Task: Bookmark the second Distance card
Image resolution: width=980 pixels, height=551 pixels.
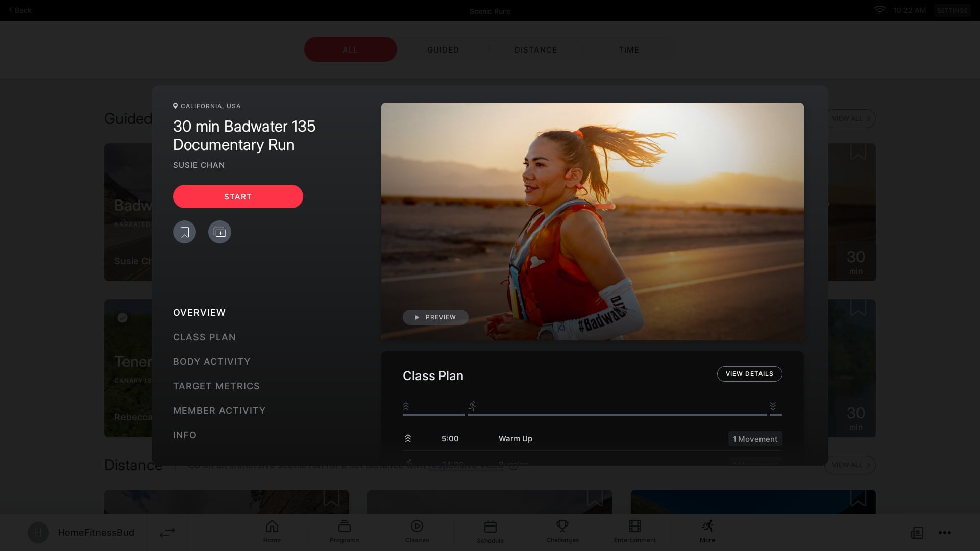Action: click(595, 498)
